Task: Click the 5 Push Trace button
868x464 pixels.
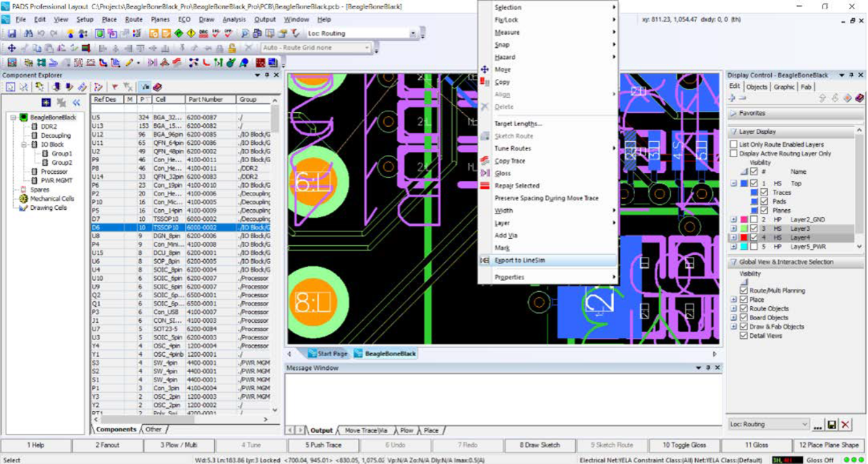Action: (x=323, y=445)
